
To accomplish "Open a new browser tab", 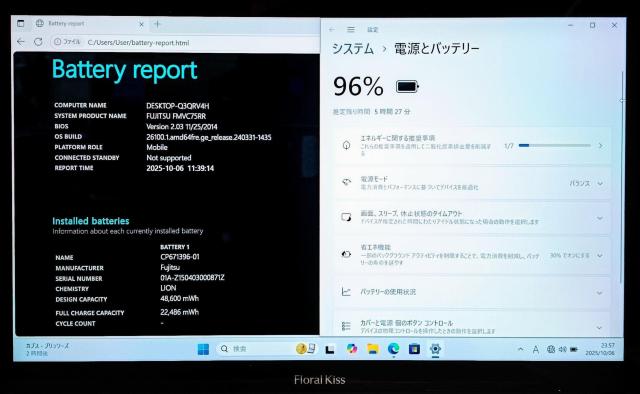I will (158, 24).
